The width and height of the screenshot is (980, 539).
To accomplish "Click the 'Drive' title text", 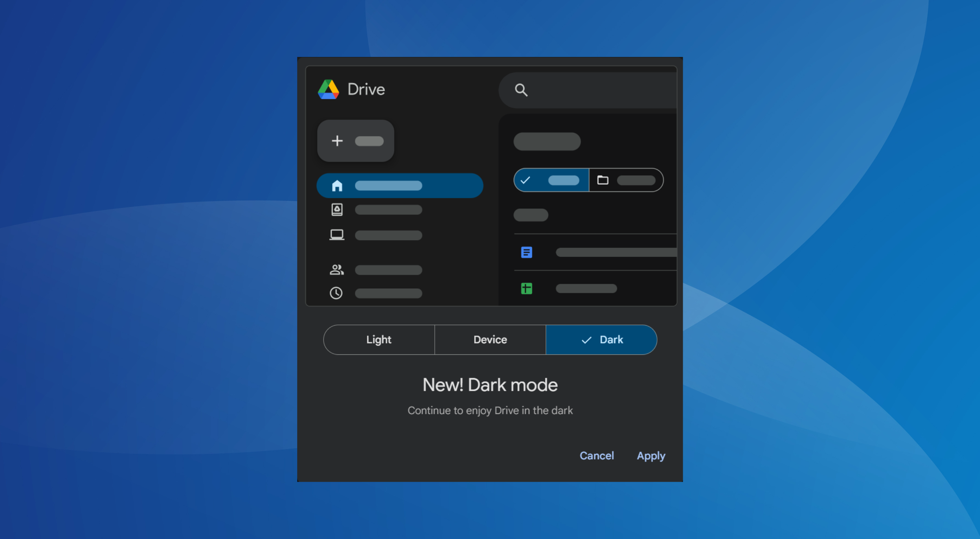I will click(367, 89).
